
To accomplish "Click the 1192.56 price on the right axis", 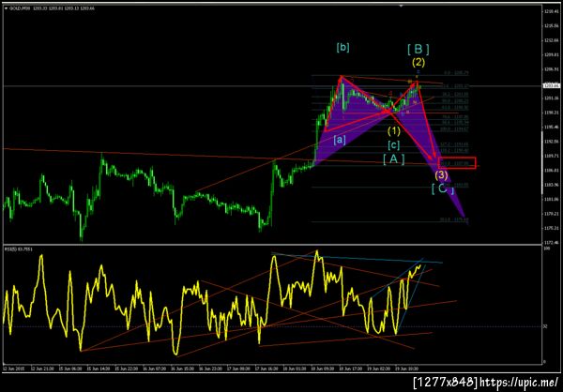I will click(x=554, y=142).
